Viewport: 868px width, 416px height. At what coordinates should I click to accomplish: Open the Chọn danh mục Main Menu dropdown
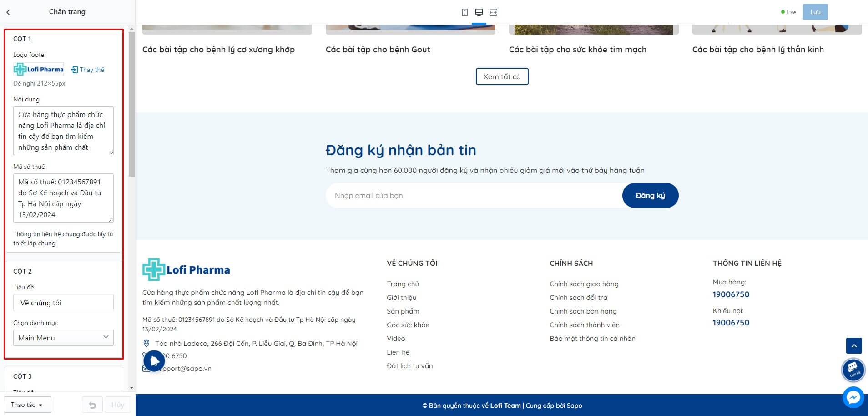pyautogui.click(x=63, y=338)
